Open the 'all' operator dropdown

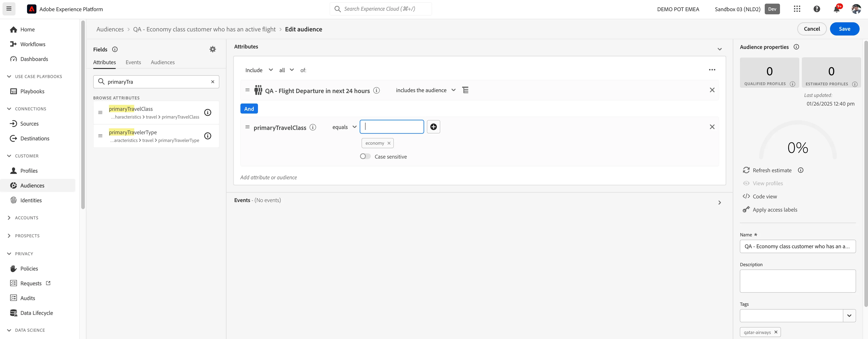click(286, 70)
